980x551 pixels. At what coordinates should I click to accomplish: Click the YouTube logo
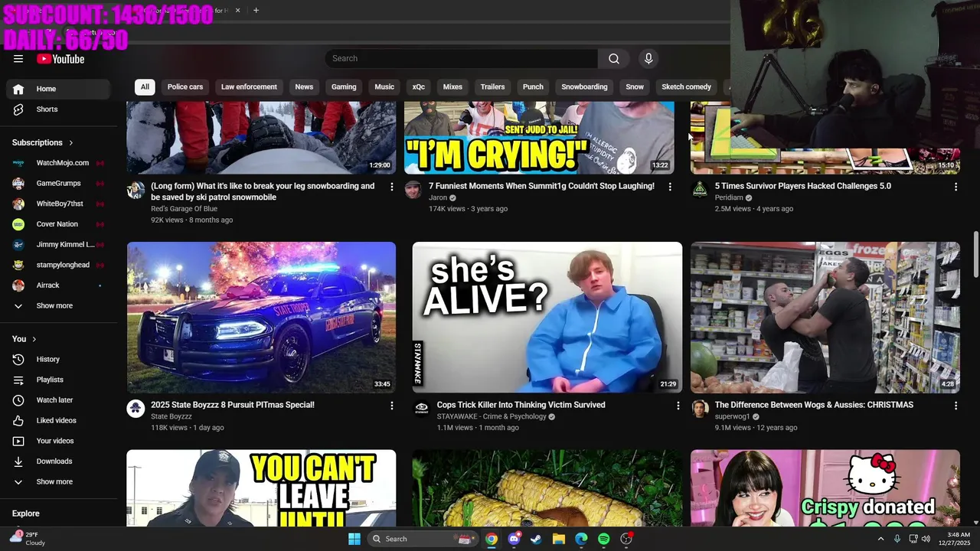pos(60,59)
